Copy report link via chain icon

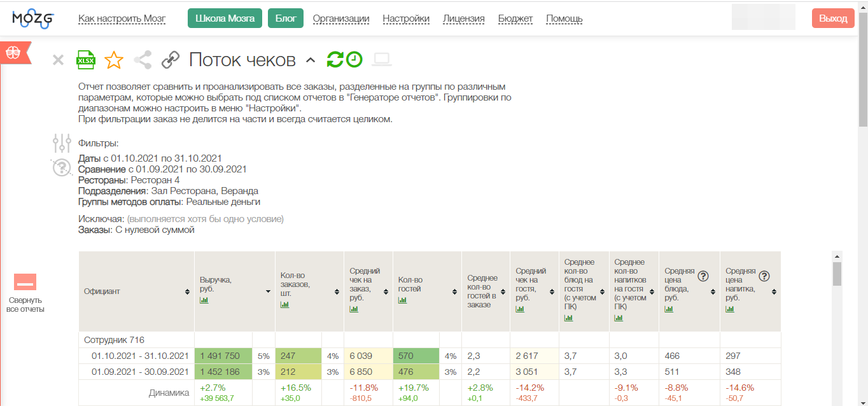click(171, 60)
